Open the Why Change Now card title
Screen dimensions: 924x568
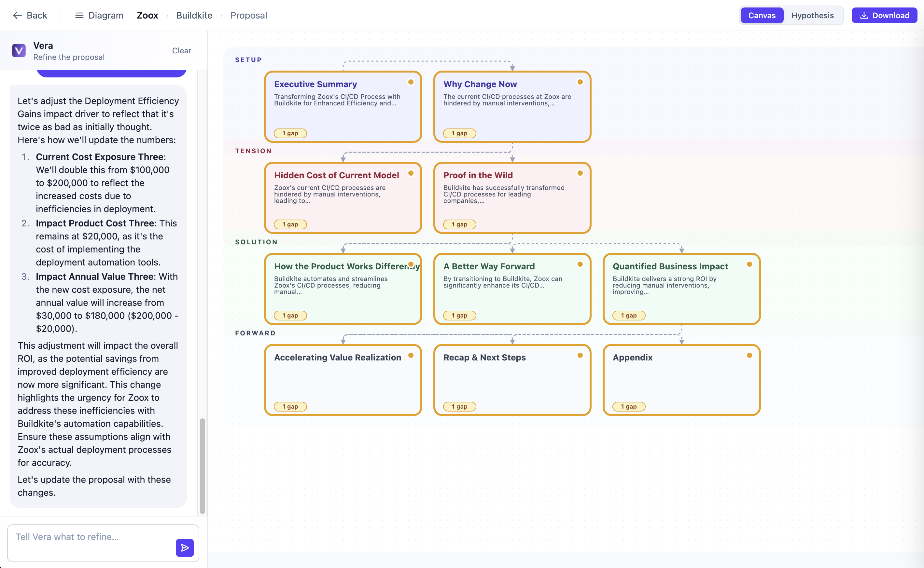click(480, 84)
